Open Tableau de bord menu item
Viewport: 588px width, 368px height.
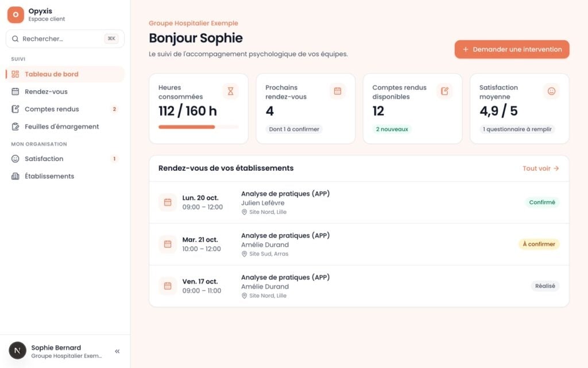(65, 74)
